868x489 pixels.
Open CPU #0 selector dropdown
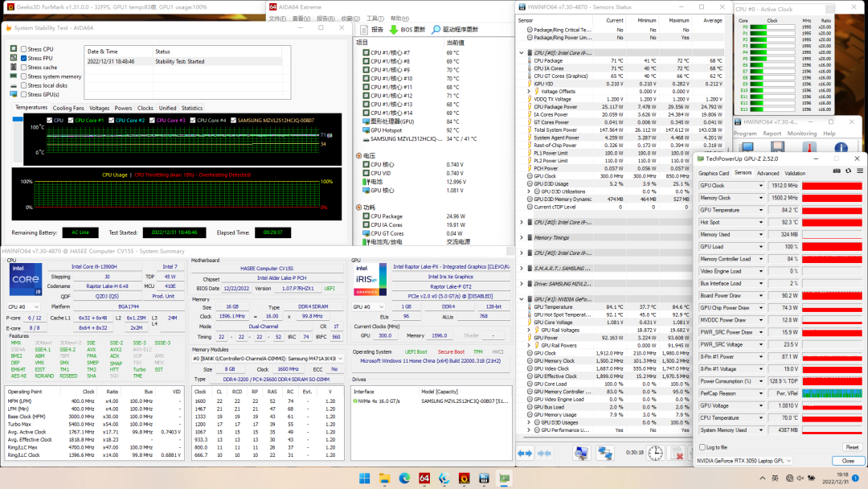pyautogui.click(x=23, y=306)
